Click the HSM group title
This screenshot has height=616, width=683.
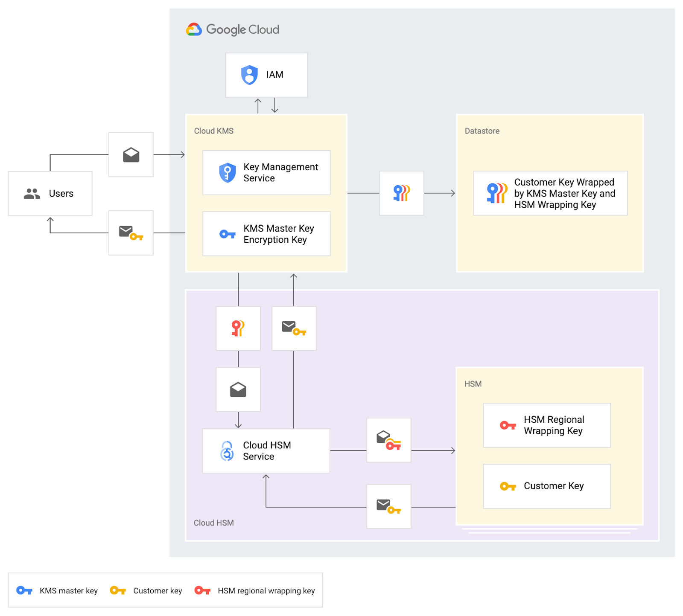tap(473, 384)
